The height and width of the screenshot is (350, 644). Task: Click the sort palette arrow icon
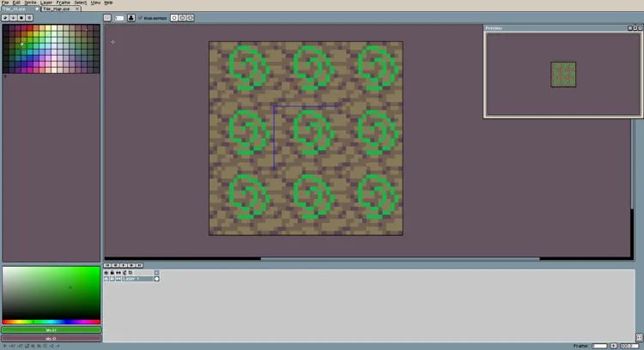(13, 18)
